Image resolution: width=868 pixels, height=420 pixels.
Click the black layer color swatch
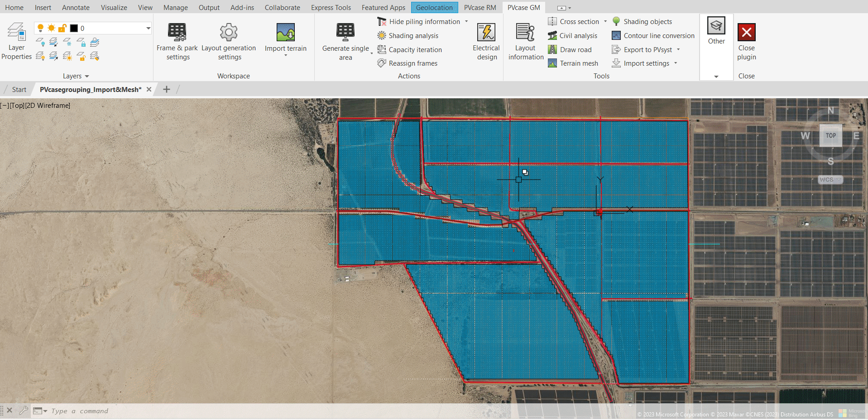(x=74, y=28)
